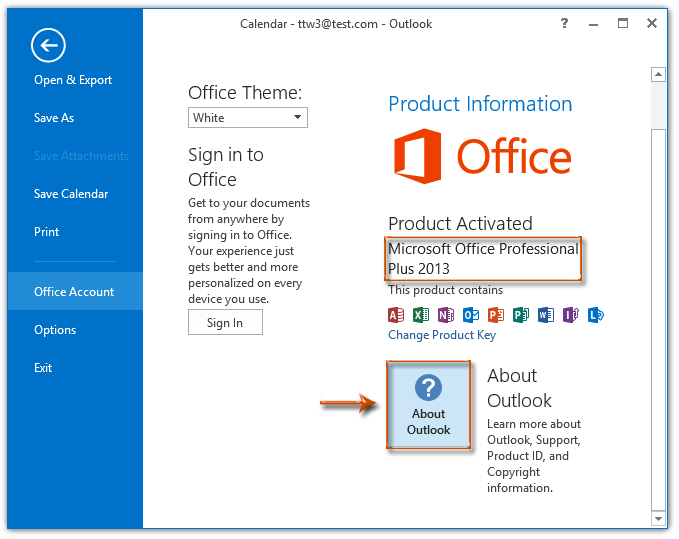679x539 pixels.
Task: Maximize the Outlook window
Action: tap(623, 23)
